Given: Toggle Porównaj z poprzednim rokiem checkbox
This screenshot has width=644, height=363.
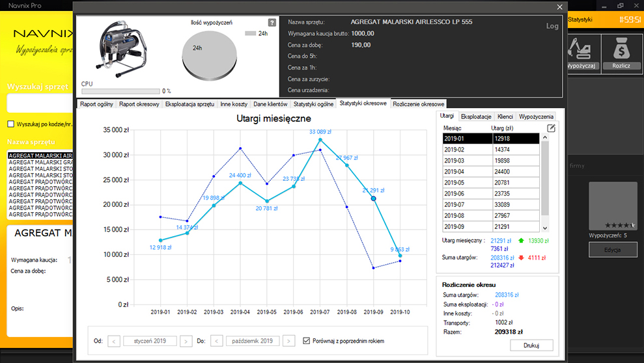Looking at the screenshot, I should [x=307, y=341].
